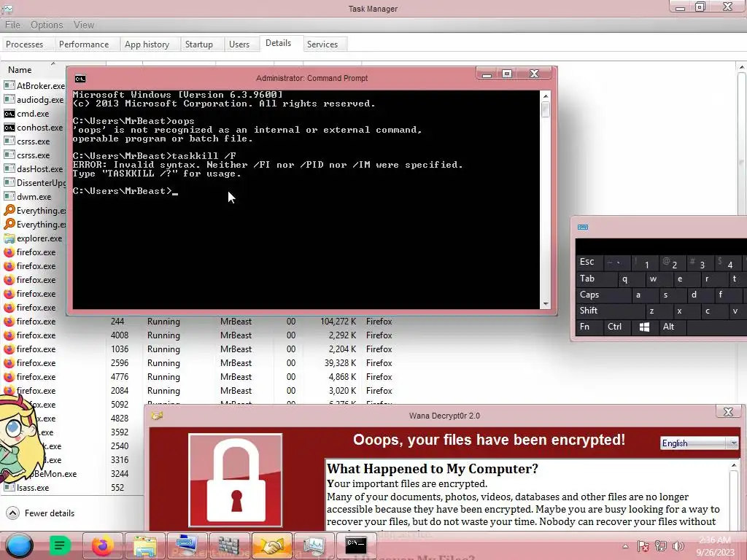The image size is (747, 560).
Task: Switch to Task Manager on the taskbar
Action: [x=314, y=545]
